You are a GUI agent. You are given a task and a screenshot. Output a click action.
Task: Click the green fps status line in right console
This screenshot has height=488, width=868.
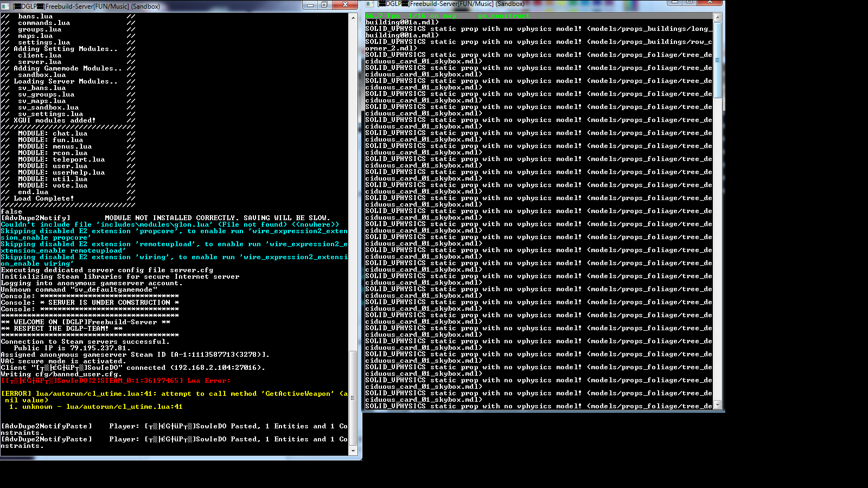point(439,16)
